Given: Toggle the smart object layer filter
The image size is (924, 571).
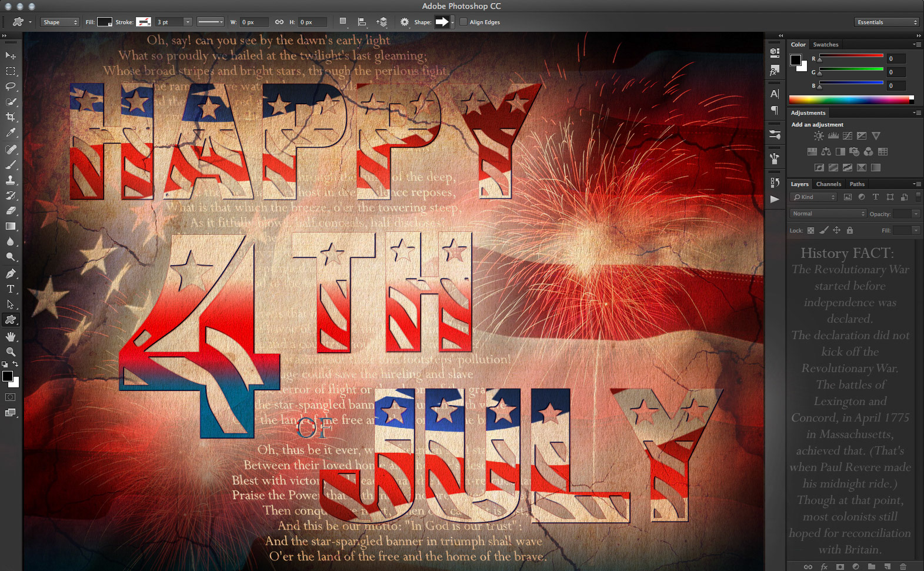Looking at the screenshot, I should point(904,197).
